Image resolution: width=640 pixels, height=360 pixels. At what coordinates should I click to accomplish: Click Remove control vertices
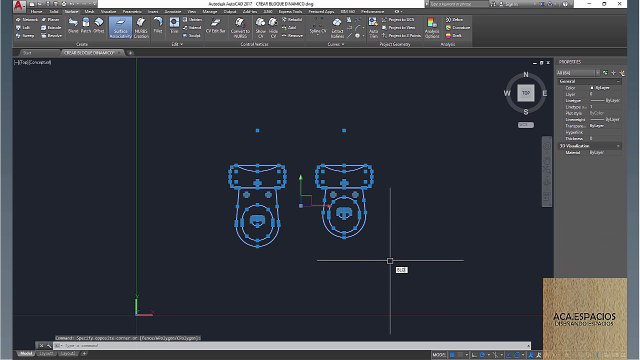click(x=293, y=36)
